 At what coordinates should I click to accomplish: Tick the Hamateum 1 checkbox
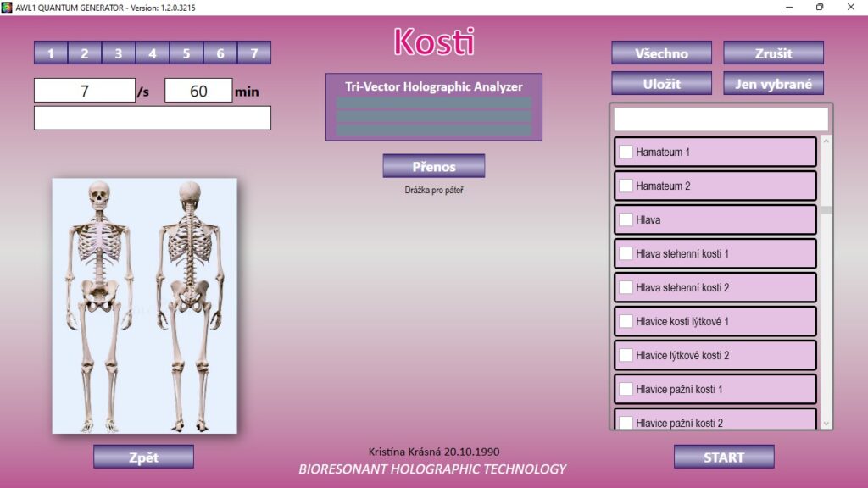click(626, 152)
